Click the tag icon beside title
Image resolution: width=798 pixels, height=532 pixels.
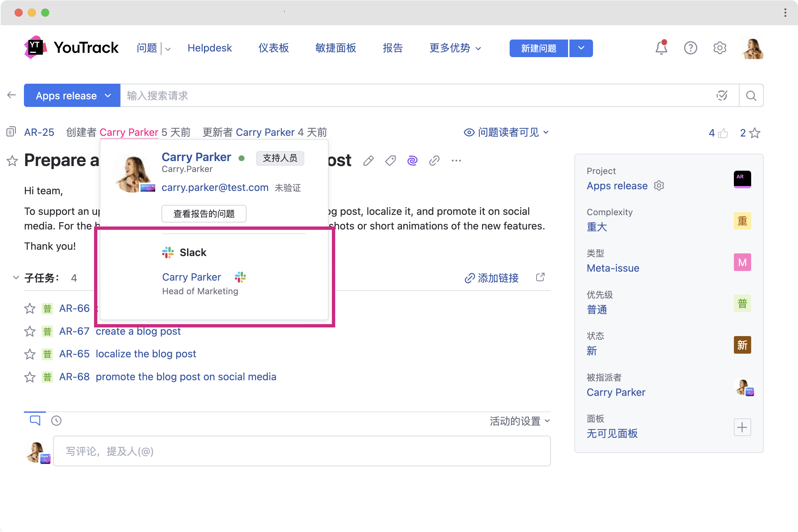pyautogui.click(x=390, y=160)
